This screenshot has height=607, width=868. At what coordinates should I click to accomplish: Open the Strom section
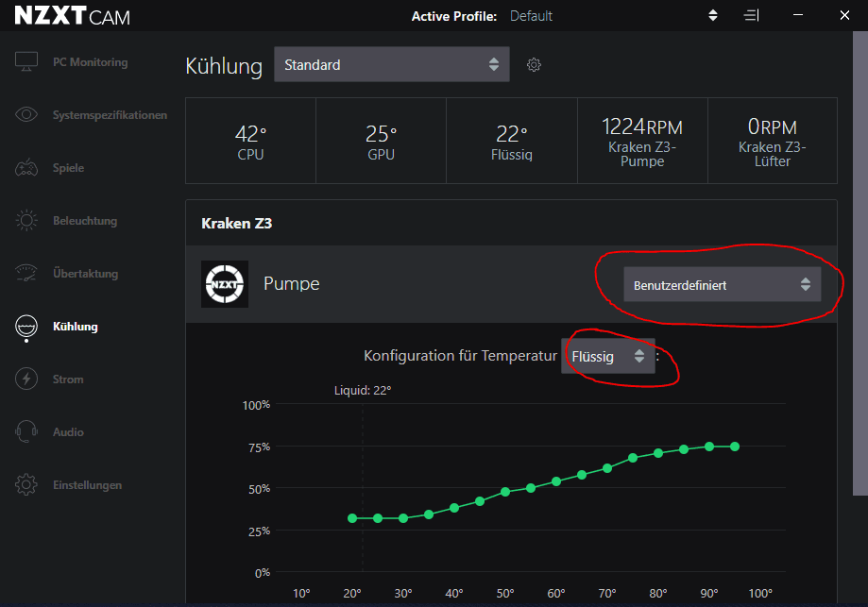[68, 379]
